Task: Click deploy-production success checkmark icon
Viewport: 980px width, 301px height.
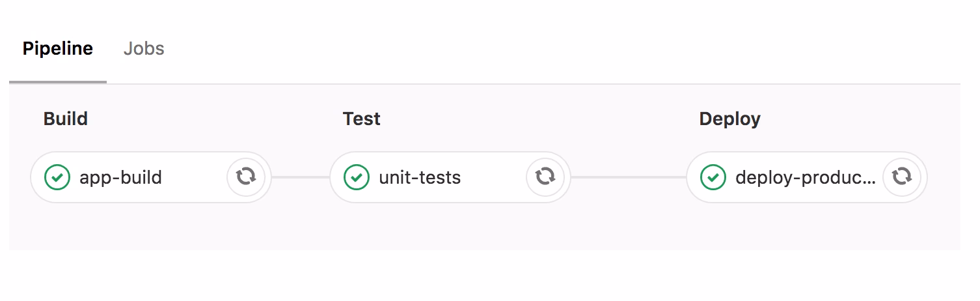Action: point(713,177)
